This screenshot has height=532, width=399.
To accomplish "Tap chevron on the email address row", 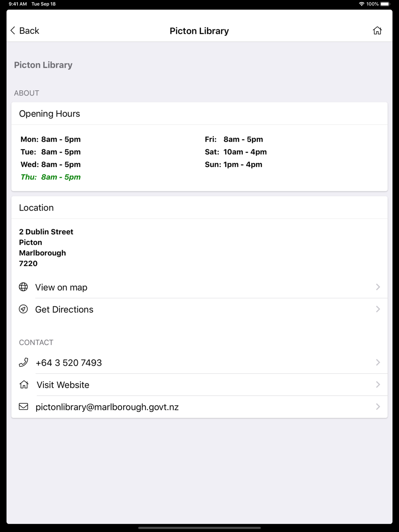I will pyautogui.click(x=378, y=407).
